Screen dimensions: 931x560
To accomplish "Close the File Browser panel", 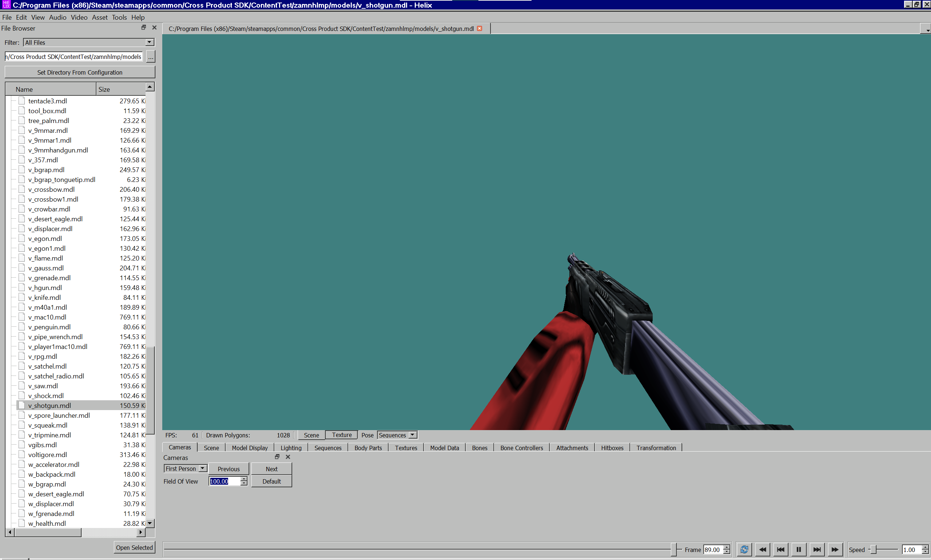I will (x=154, y=28).
